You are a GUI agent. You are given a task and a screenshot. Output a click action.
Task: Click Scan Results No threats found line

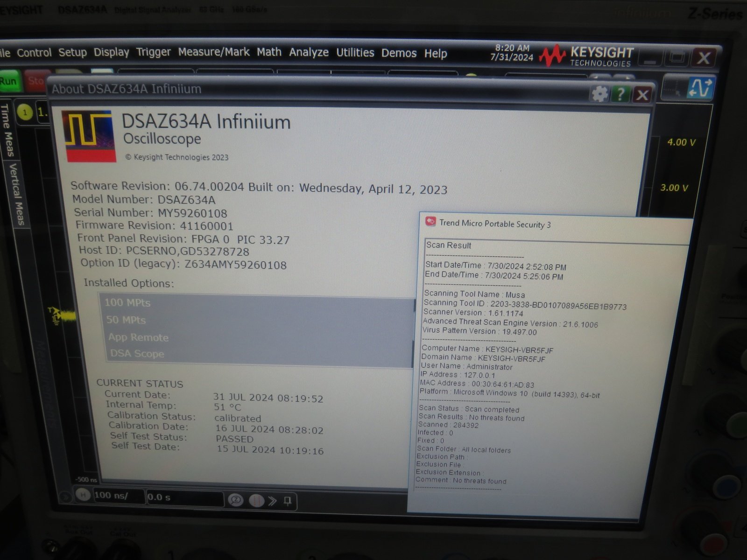[x=471, y=417]
